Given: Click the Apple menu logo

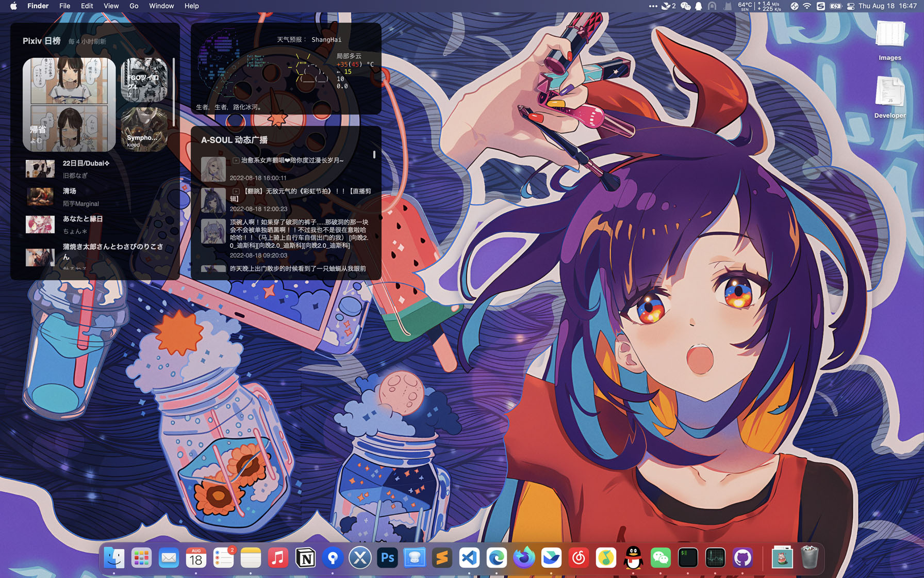Looking at the screenshot, I should pyautogui.click(x=13, y=6).
